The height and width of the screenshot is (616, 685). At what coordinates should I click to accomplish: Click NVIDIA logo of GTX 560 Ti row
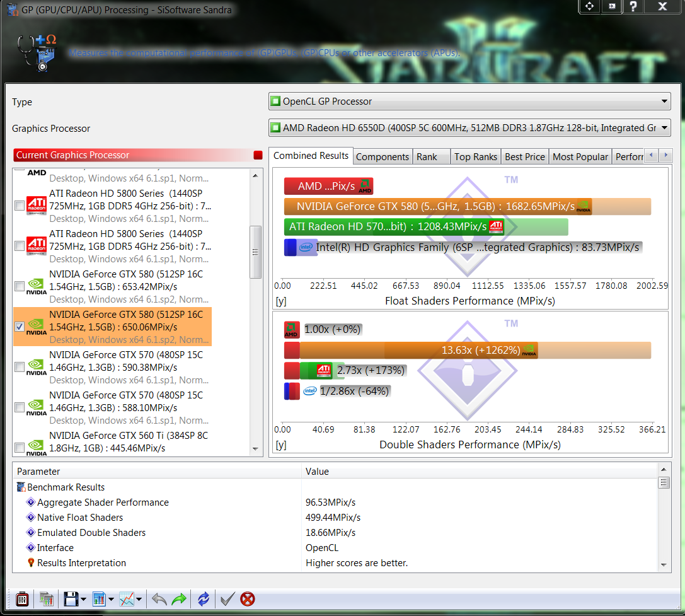pyautogui.click(x=37, y=448)
